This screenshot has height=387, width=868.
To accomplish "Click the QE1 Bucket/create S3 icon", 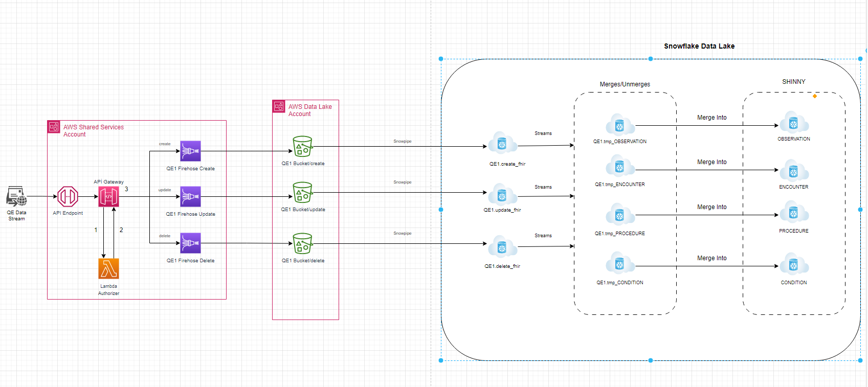I will coord(302,146).
